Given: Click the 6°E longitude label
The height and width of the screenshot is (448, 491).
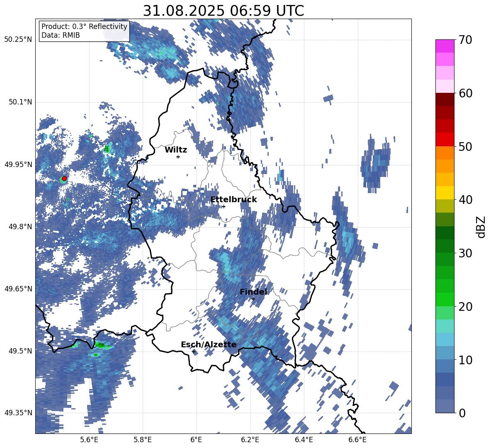Looking at the screenshot, I should 196,440.
